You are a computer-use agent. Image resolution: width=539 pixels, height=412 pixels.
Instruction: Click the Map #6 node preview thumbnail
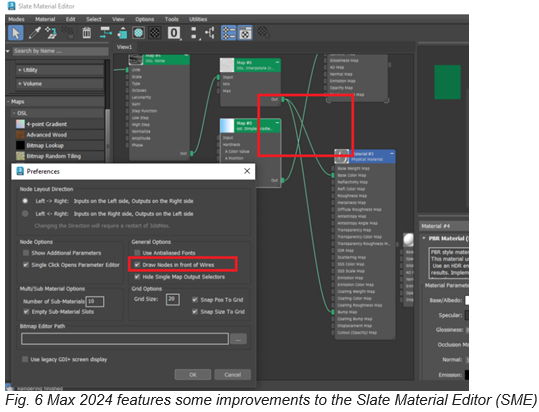[227, 65]
